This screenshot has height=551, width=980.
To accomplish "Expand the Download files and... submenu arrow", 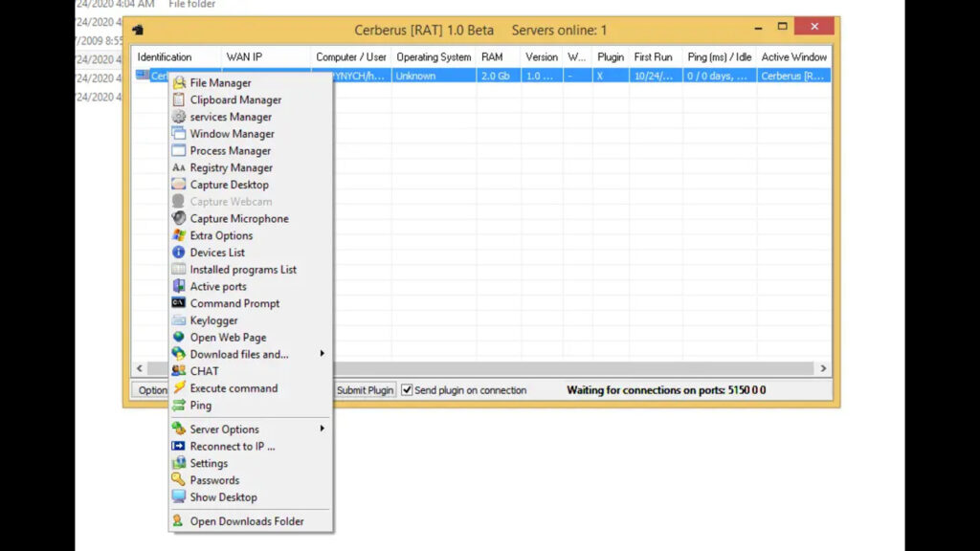I will coord(322,354).
